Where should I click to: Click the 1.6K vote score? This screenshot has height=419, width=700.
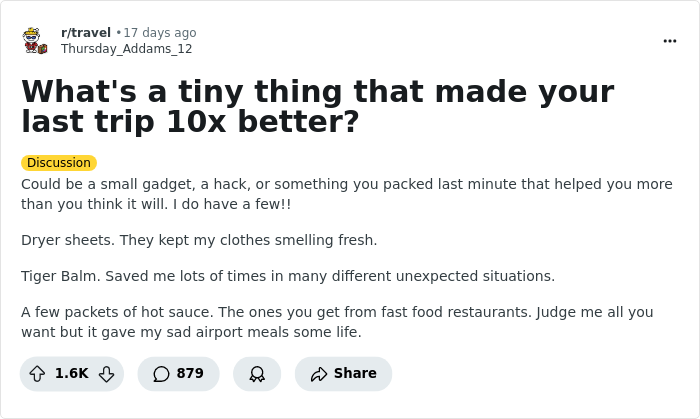coord(71,374)
